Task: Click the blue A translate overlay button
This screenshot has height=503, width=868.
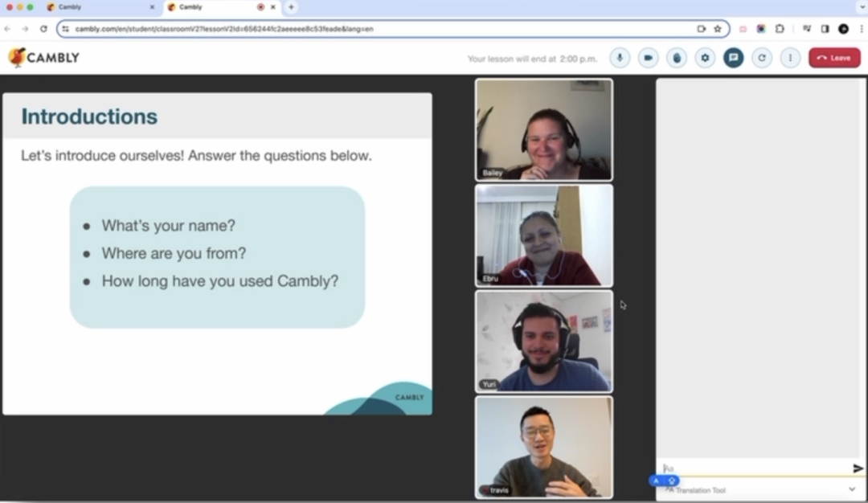Action: (x=657, y=481)
